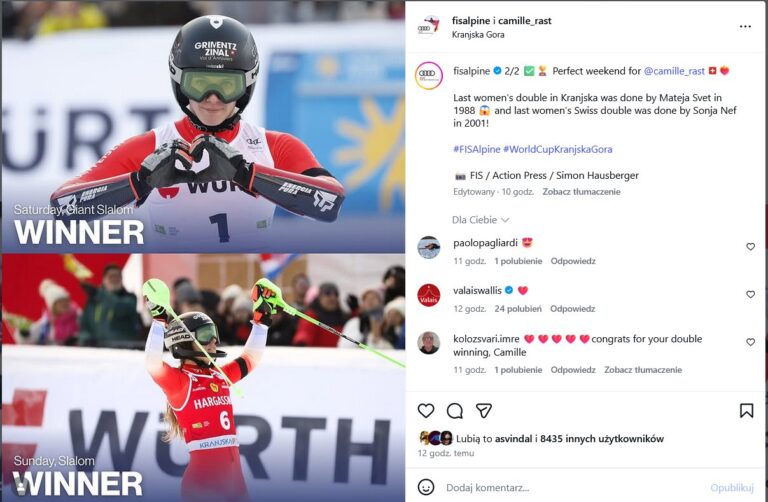Like kolozsvari.imre comment heart
768x502 pixels.
[750, 342]
